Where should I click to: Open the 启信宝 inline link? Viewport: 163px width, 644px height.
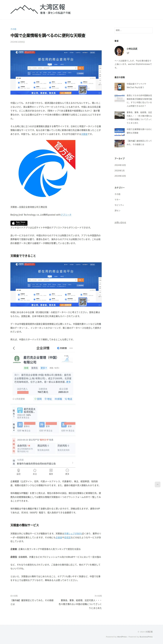tap(67, 537)
